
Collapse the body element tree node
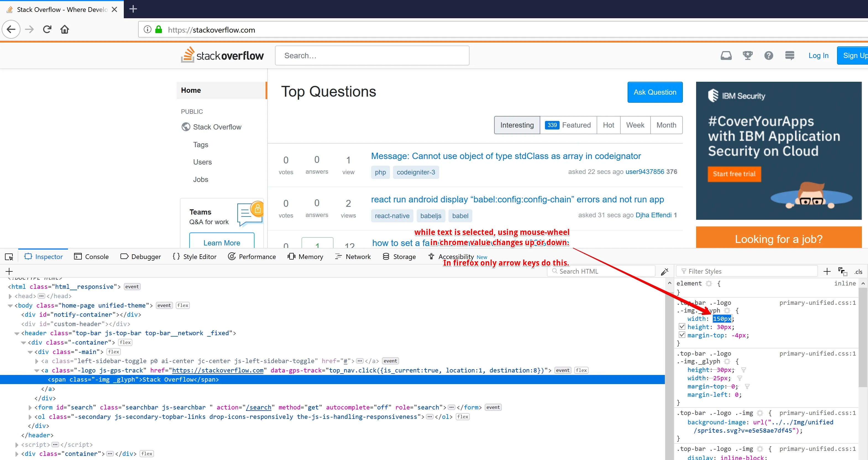(10, 305)
